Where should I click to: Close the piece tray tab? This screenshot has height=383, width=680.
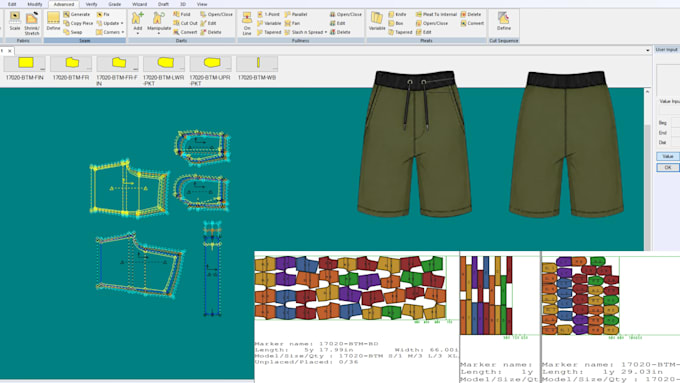pyautogui.click(x=10, y=51)
